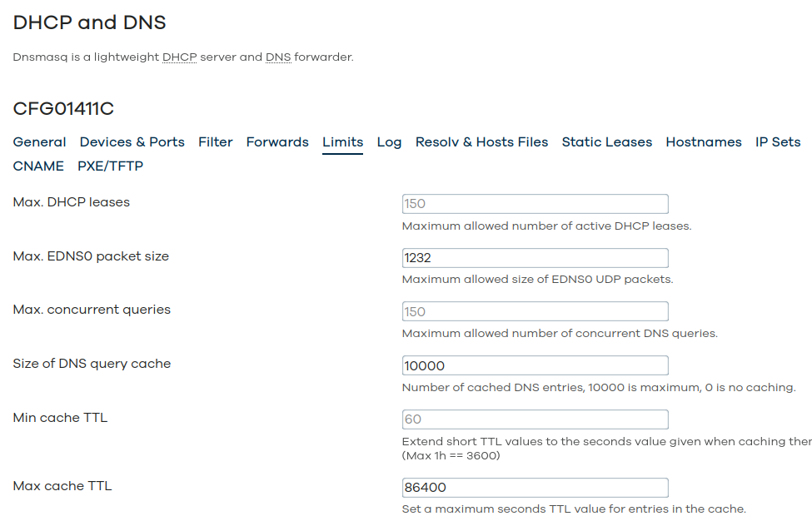The height and width of the screenshot is (526, 812).
Task: Focus the Min cache TTL input
Action: (x=535, y=419)
